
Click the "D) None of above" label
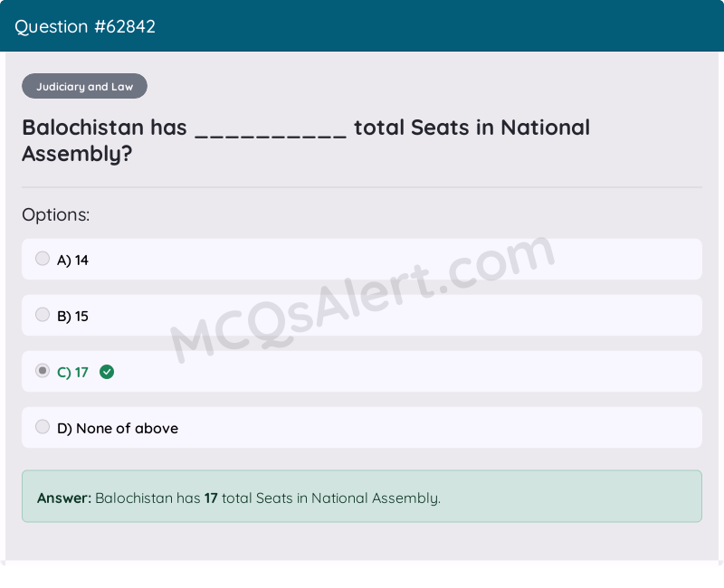click(x=118, y=429)
